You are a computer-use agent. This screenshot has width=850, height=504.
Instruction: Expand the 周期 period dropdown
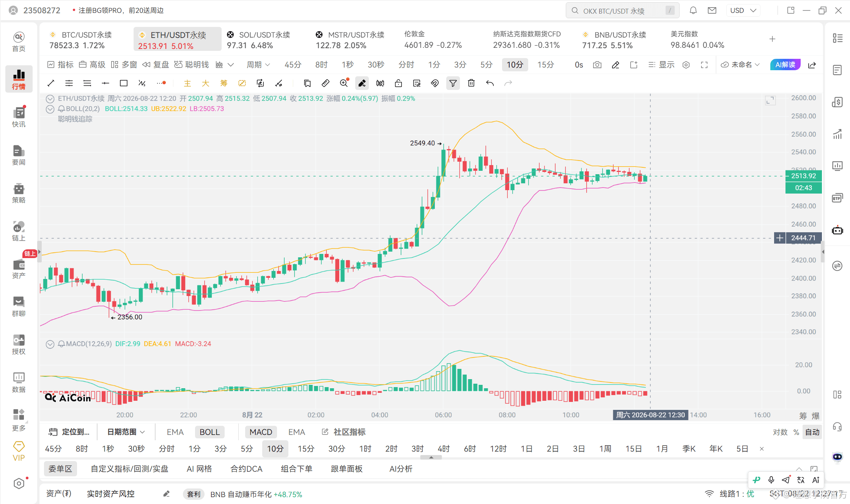tap(258, 65)
